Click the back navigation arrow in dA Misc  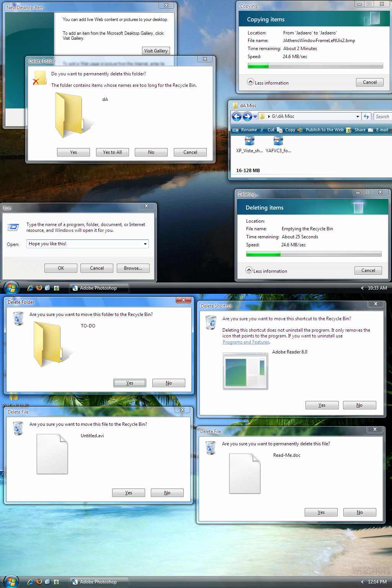pos(237,117)
